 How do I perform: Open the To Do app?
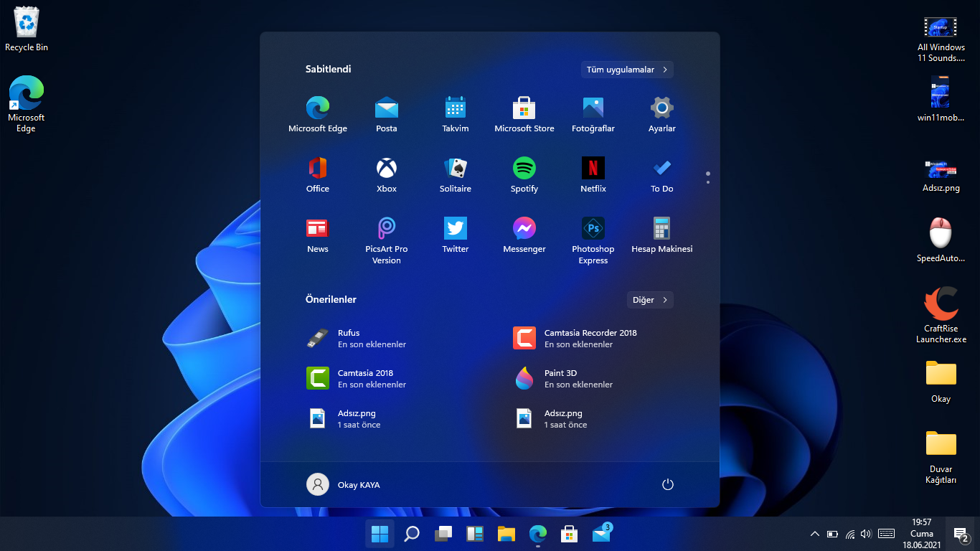pyautogui.click(x=662, y=175)
